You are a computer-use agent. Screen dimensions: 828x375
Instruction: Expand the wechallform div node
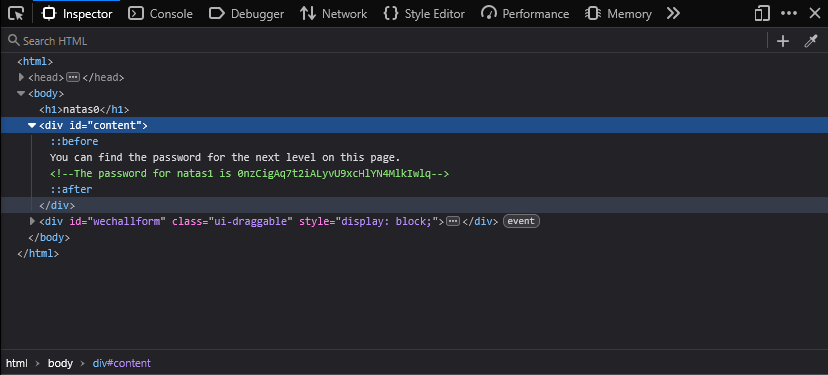click(33, 221)
